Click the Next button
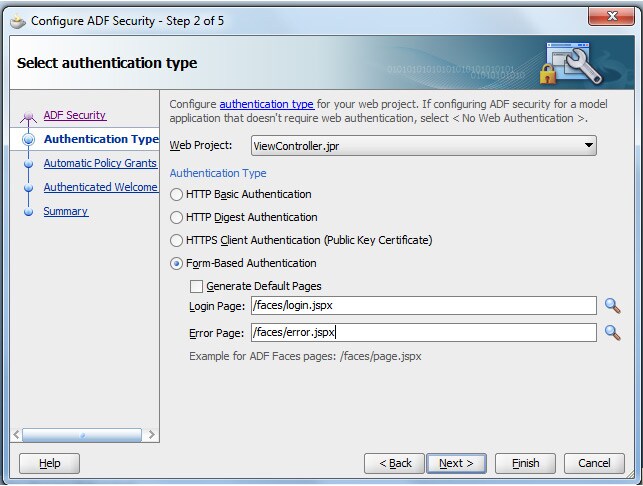The height and width of the screenshot is (486, 643). point(456,463)
